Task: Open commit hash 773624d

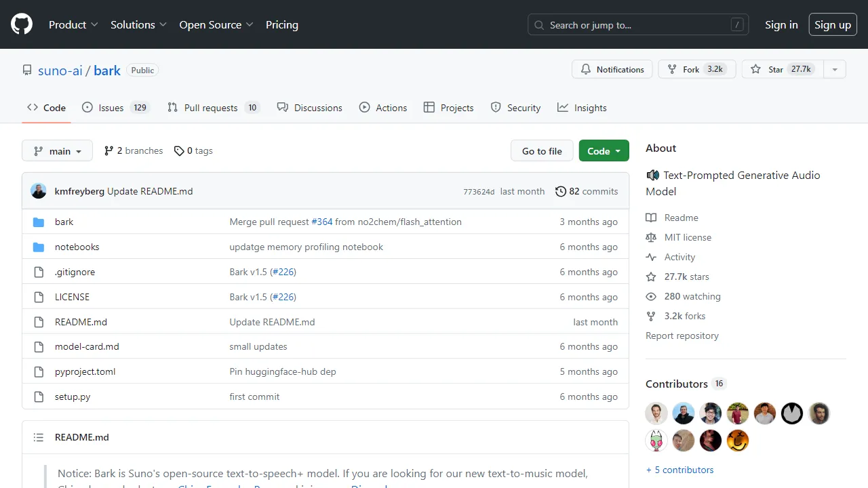Action: [x=479, y=192]
